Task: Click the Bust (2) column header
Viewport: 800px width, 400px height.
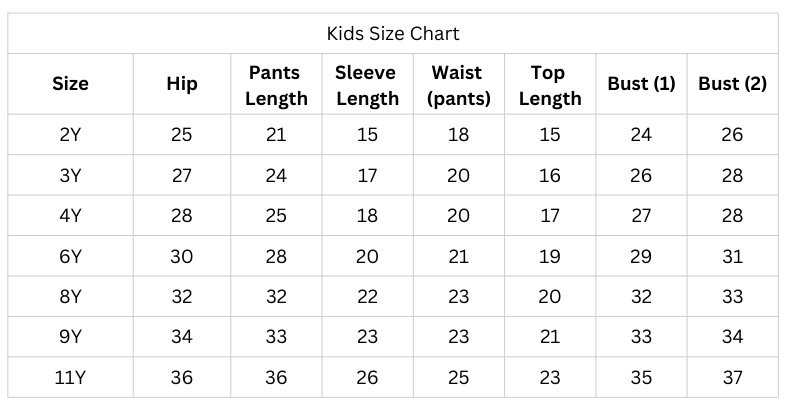Action: [x=732, y=84]
